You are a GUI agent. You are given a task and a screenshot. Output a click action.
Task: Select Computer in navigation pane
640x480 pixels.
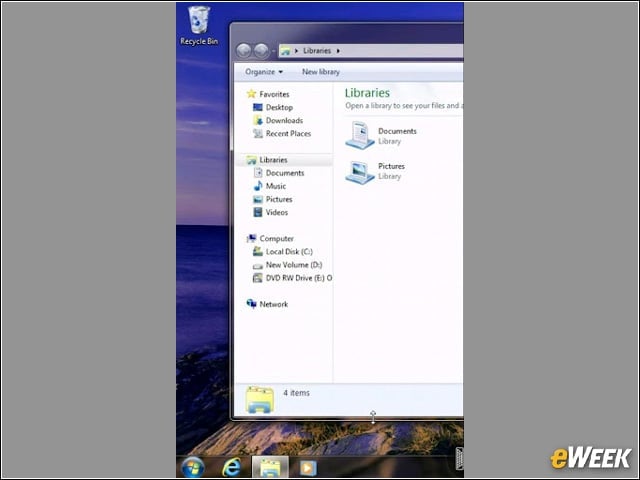tap(277, 238)
